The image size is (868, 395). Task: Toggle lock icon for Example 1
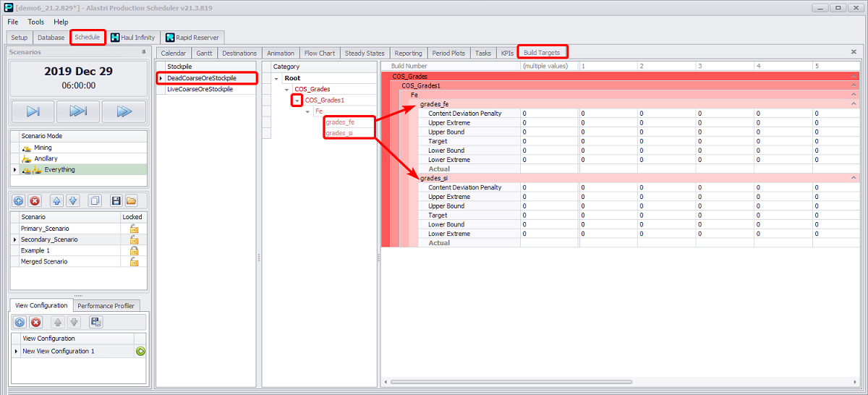pos(134,250)
